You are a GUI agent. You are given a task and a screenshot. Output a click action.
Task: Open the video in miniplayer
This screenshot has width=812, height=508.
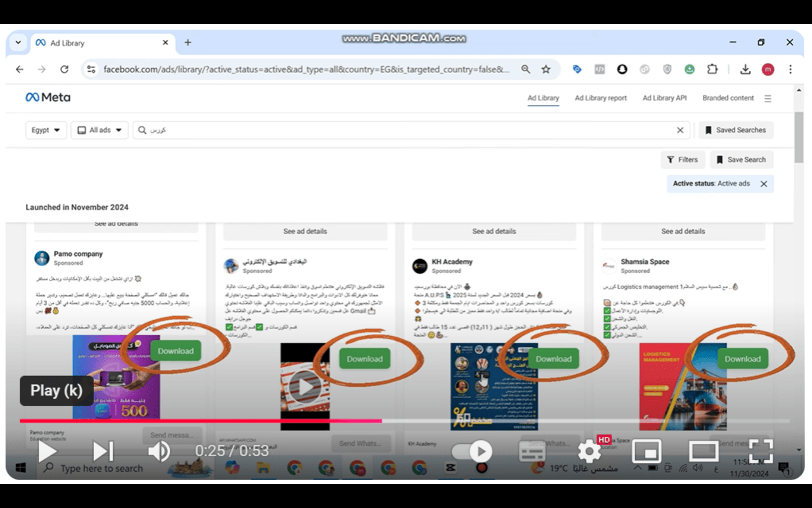[648, 451]
